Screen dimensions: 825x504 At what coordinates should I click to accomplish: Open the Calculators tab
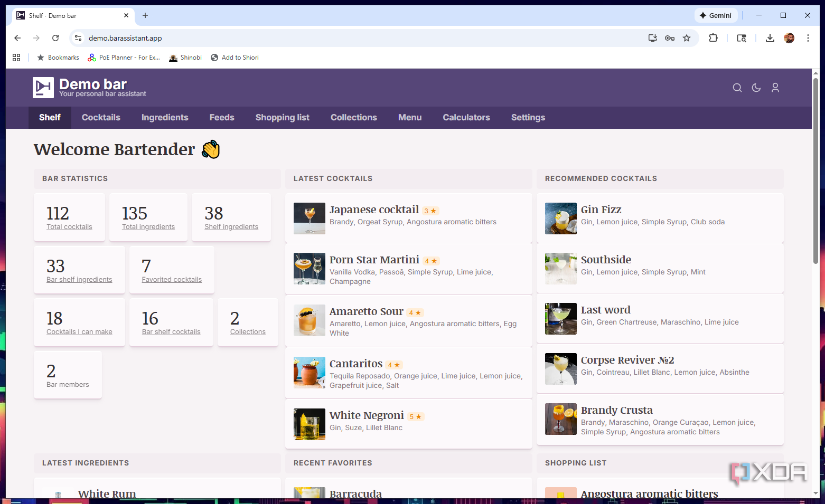[x=466, y=118]
